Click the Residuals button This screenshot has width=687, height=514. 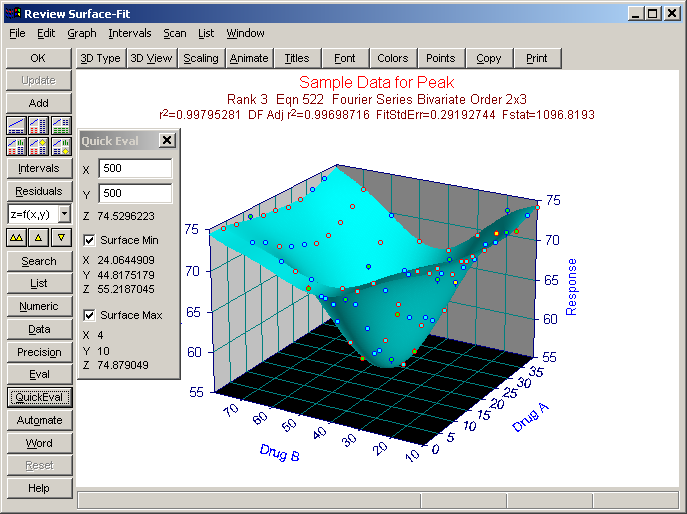pos(39,191)
